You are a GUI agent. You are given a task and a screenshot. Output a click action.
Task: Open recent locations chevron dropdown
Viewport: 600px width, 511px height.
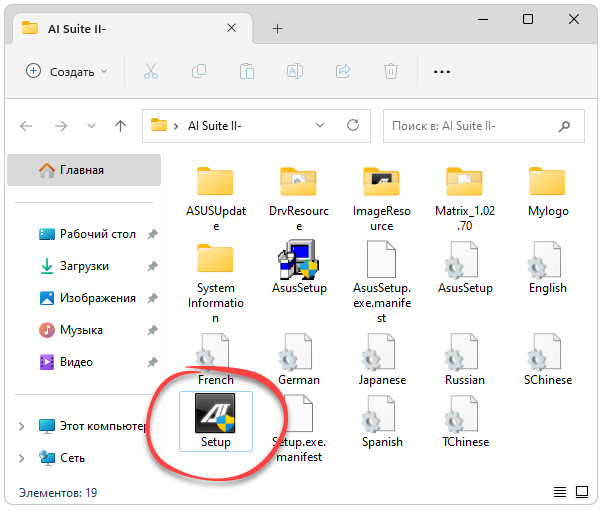[x=91, y=126]
